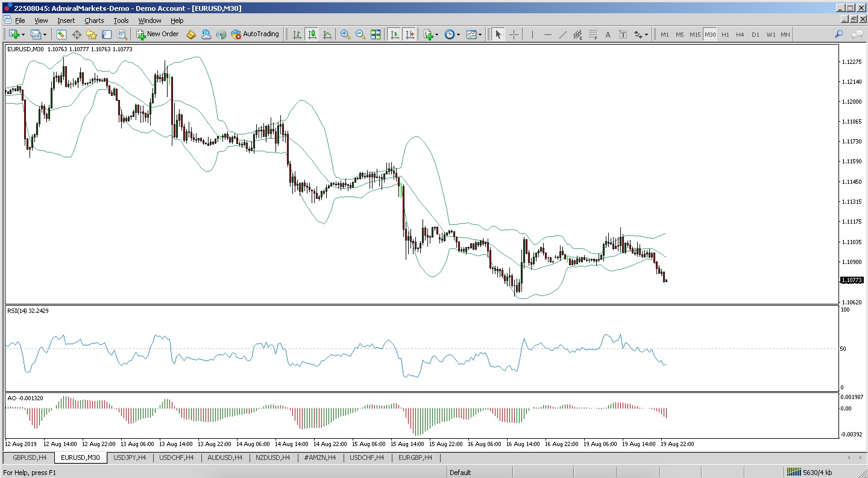Set timeframe to MN
Image resolution: width=868 pixels, height=478 pixels.
coord(785,34)
